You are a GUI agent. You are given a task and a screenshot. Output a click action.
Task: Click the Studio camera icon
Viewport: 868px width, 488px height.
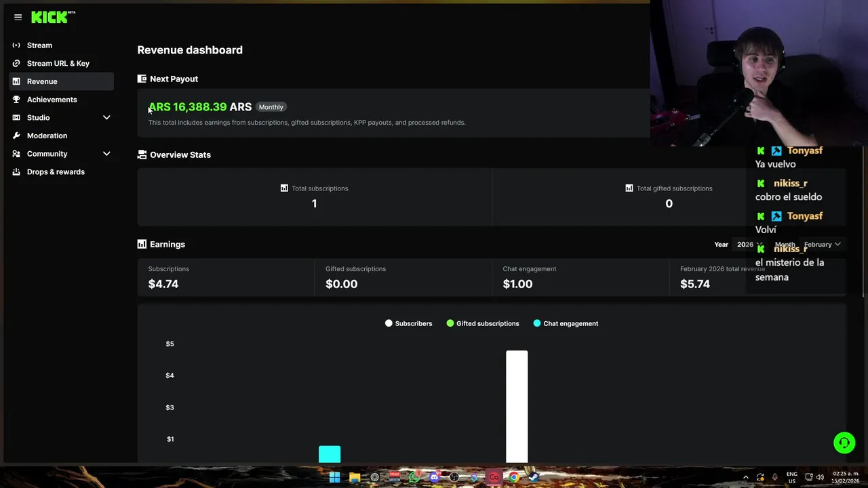(x=16, y=118)
